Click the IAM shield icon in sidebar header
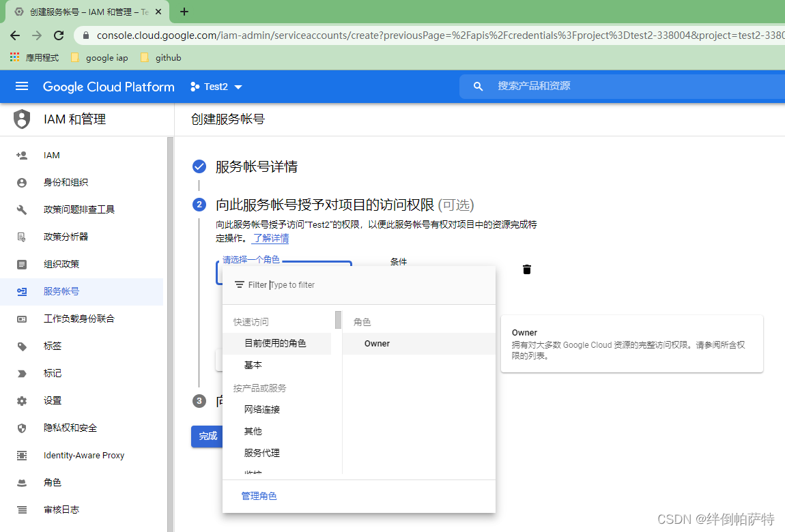The width and height of the screenshot is (785, 532). (22, 119)
